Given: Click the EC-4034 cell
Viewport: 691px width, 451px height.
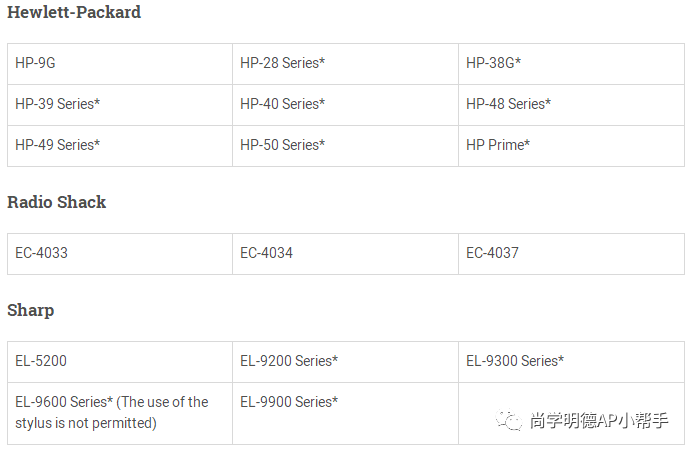Looking at the screenshot, I should tap(346, 254).
